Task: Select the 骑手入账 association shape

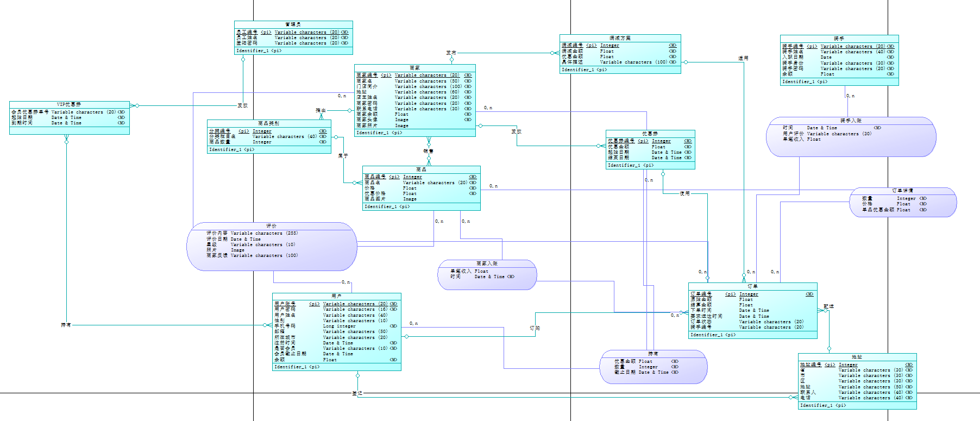Action: click(851, 137)
